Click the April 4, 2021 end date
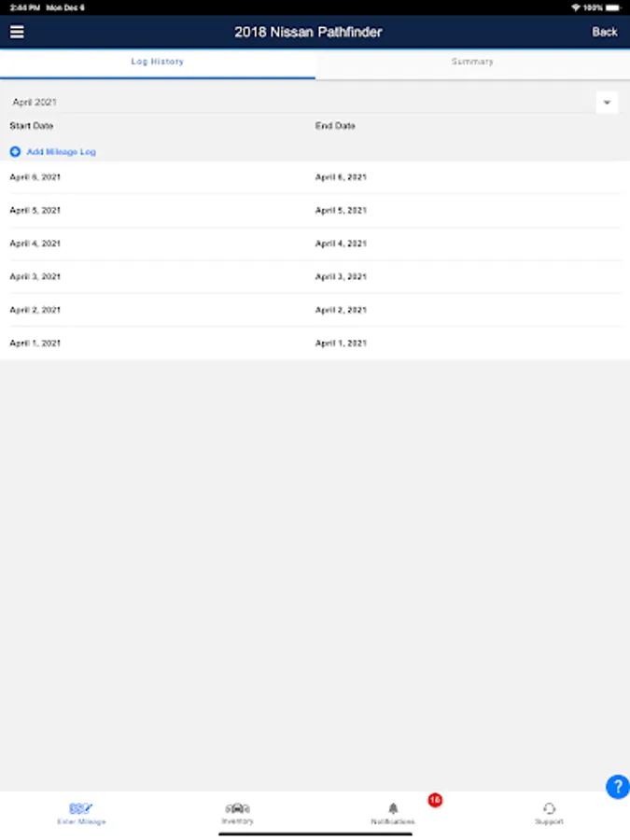This screenshot has height=840, width=630. (341, 244)
